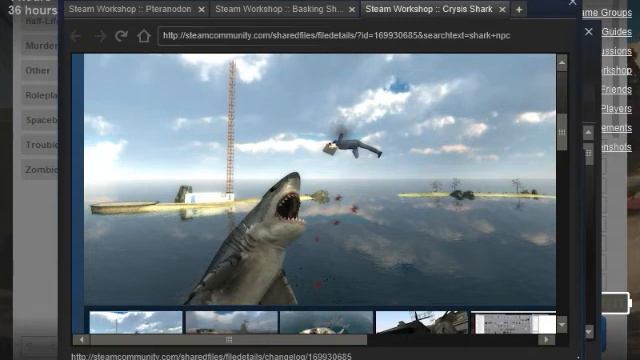Select the Murder category in background sidebar

(x=39, y=46)
